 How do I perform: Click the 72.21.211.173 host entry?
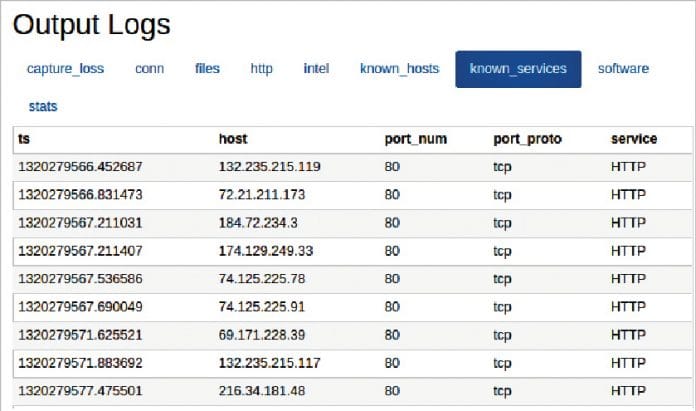tap(262, 195)
